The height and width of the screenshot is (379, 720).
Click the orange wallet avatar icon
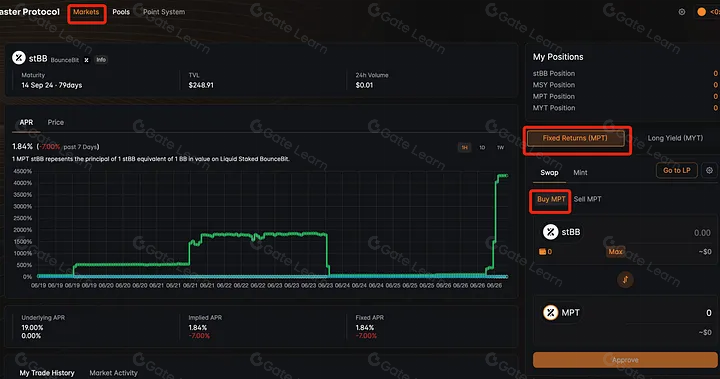(701, 12)
